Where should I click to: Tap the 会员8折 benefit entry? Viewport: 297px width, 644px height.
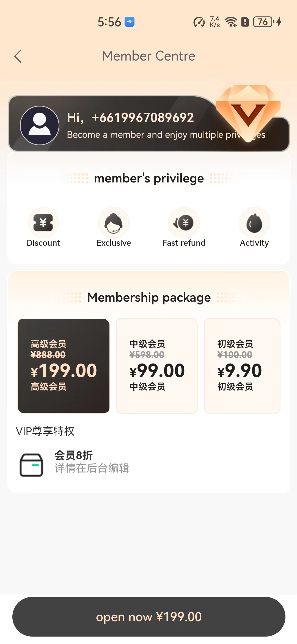coord(92,462)
